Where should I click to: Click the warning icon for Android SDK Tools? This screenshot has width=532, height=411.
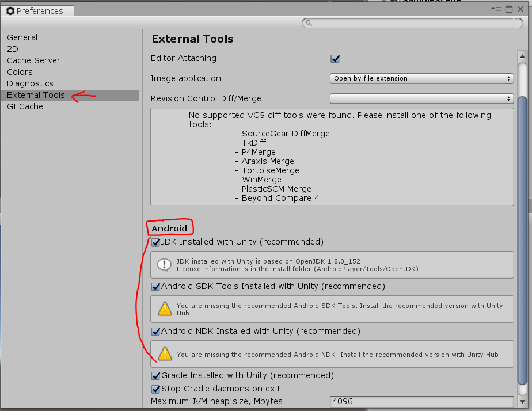165,309
